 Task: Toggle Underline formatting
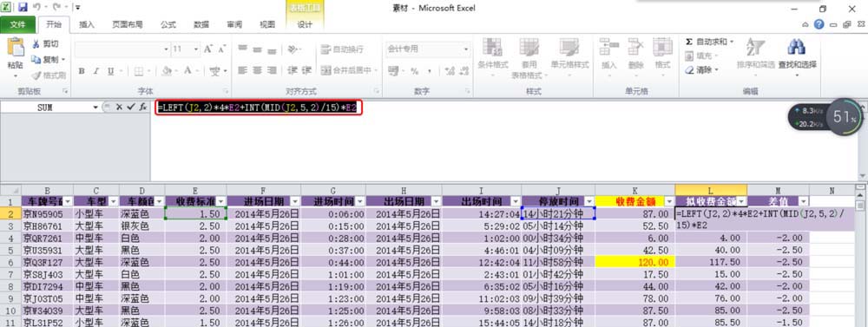(110, 71)
